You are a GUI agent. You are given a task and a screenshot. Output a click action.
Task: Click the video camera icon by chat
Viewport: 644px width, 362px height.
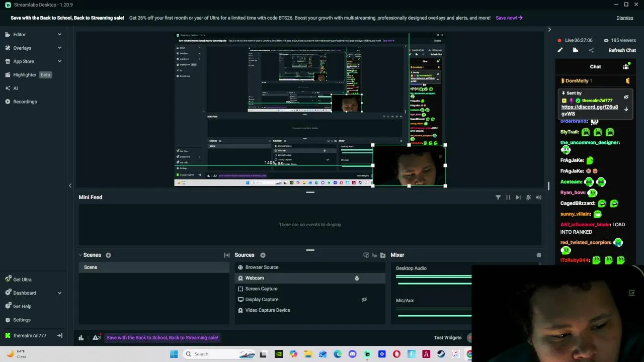(x=576, y=50)
